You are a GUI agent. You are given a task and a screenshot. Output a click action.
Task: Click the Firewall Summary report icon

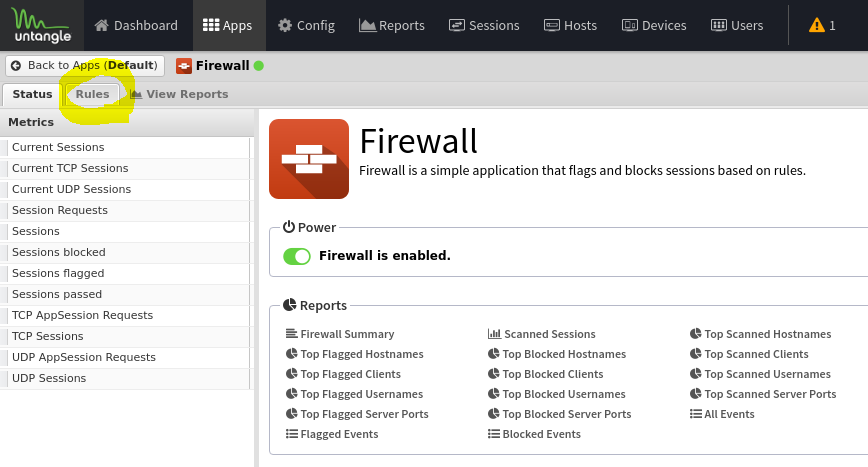point(291,334)
